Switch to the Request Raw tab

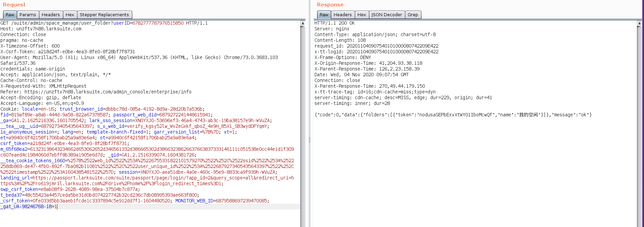tap(10, 15)
